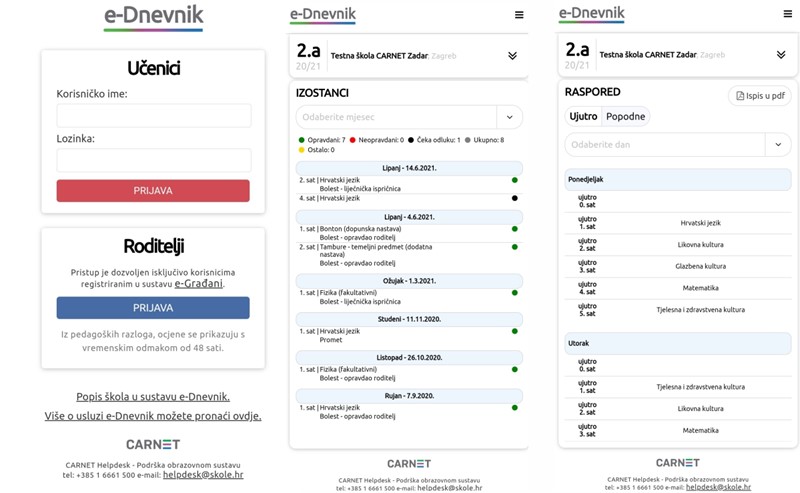This screenshot has height=493, width=800.
Task: Expand class 2.a details on Raspored screen
Action: pyautogui.click(x=781, y=55)
